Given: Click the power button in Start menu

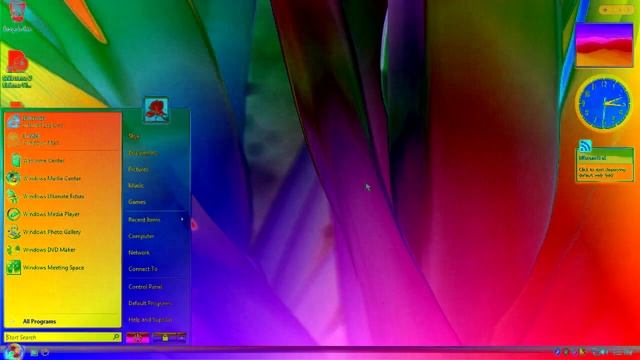Looking at the screenshot, I should (138, 338).
